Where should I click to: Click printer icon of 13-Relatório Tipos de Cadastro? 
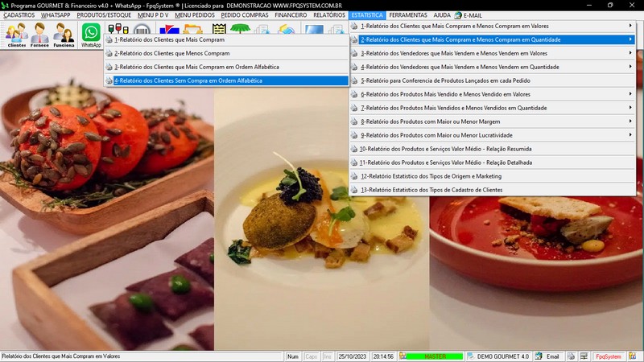pyautogui.click(x=354, y=190)
